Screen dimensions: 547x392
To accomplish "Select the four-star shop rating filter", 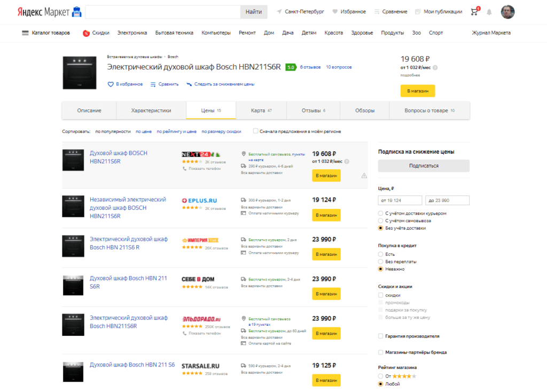I will tap(380, 376).
